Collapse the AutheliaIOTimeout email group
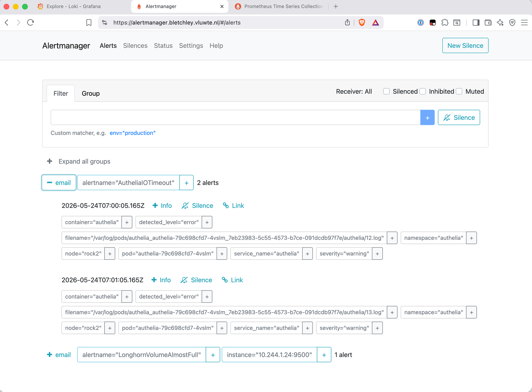 pyautogui.click(x=59, y=183)
